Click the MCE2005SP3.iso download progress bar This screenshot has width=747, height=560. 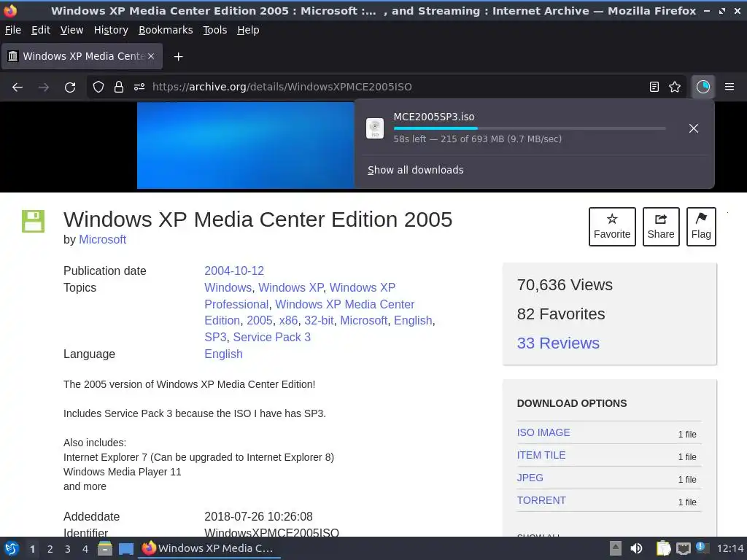coord(530,128)
